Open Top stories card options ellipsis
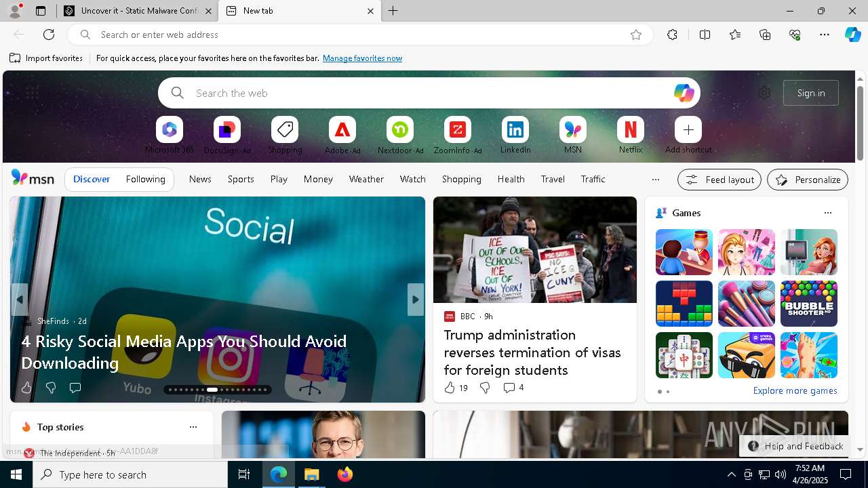Screen dimensions: 868x488 pyautogui.click(x=193, y=427)
